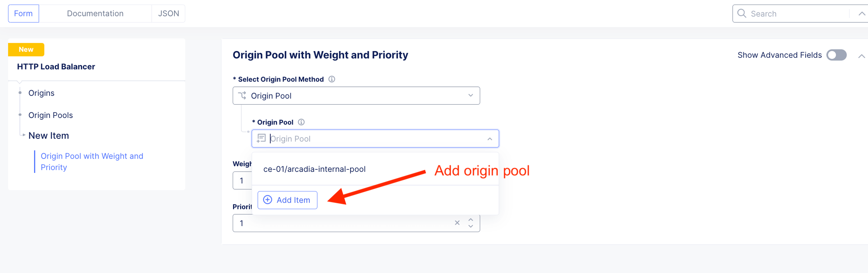
Task: Click info icon beside Origin Pool label
Action: (x=301, y=122)
